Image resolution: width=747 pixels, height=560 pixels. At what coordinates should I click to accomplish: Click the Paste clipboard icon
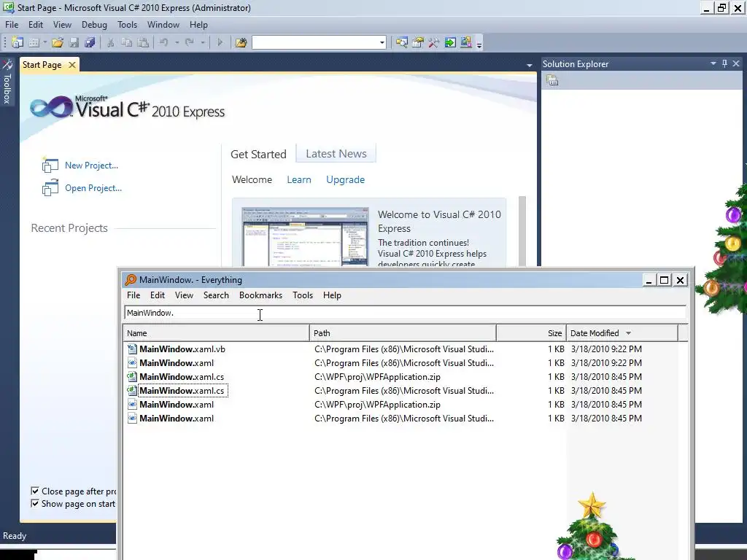(143, 43)
